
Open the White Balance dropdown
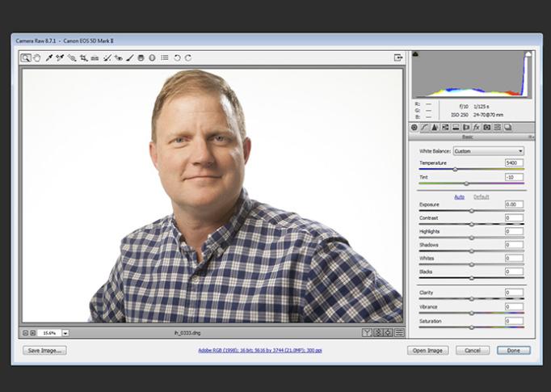coord(489,151)
